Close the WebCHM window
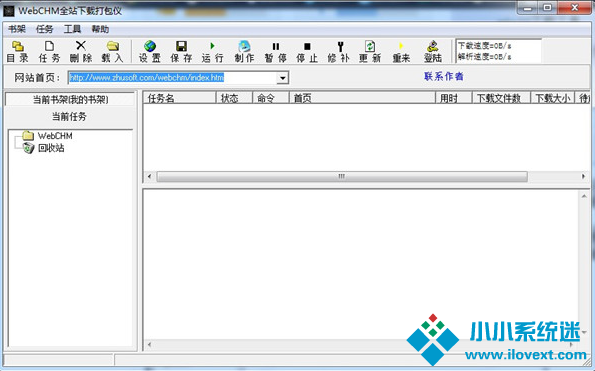 click(574, 8)
